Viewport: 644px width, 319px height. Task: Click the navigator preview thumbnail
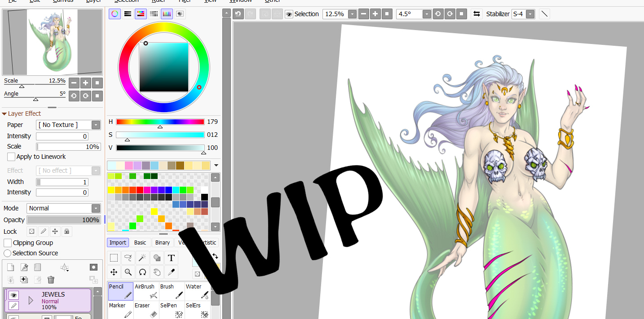coord(52,42)
